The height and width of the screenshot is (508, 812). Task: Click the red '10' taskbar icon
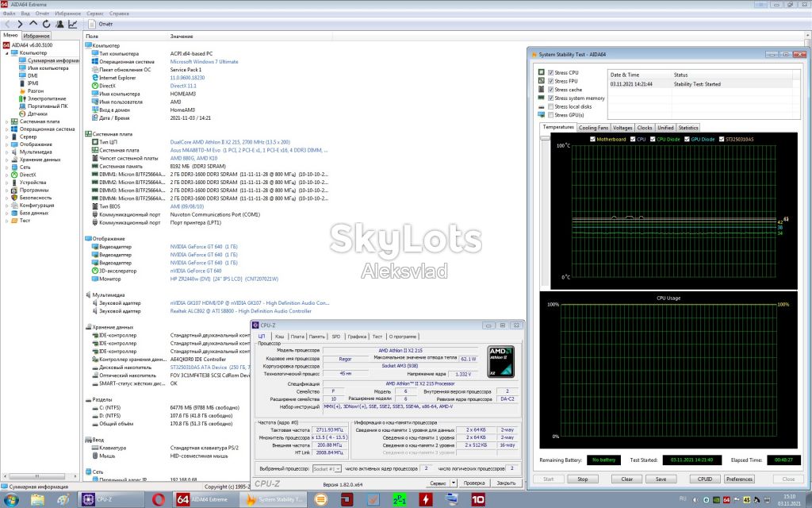[478, 500]
